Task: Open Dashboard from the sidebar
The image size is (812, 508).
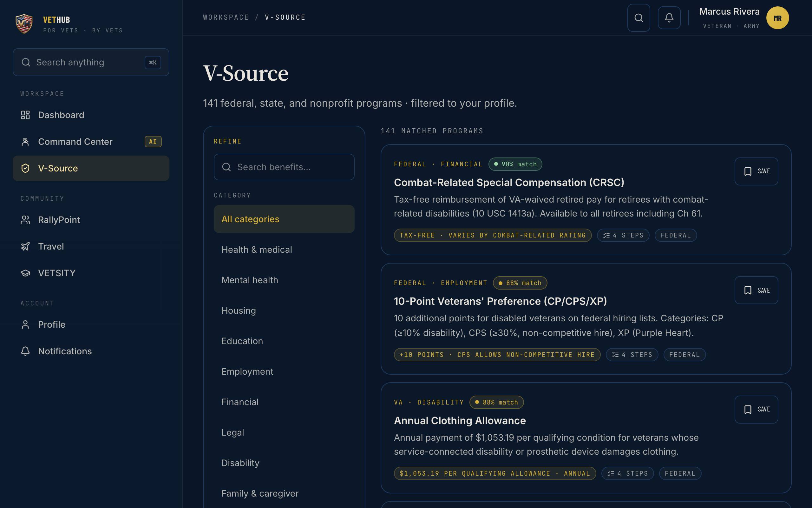Action: tap(91, 115)
